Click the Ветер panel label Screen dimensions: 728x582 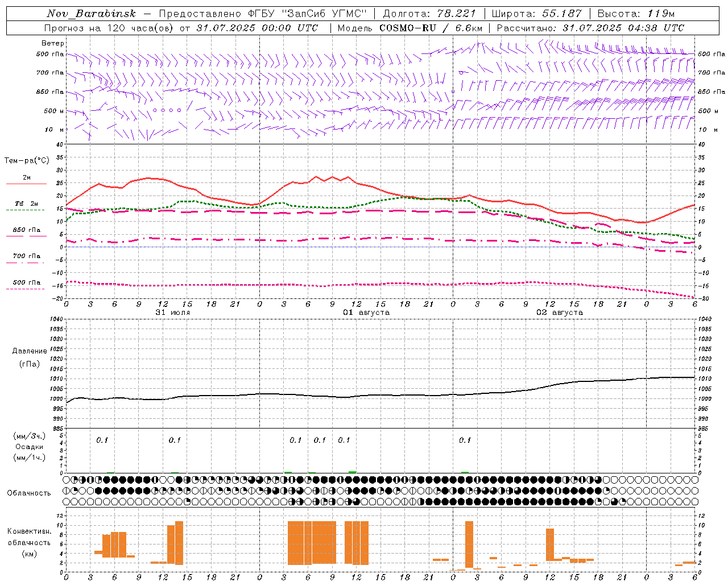click(53, 43)
